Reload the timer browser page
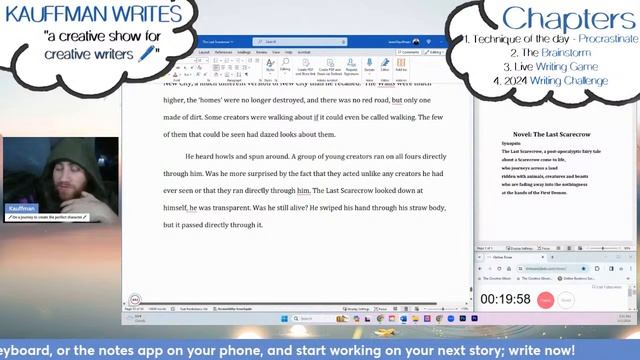Screen dimensions: 640x360 (499, 269)
